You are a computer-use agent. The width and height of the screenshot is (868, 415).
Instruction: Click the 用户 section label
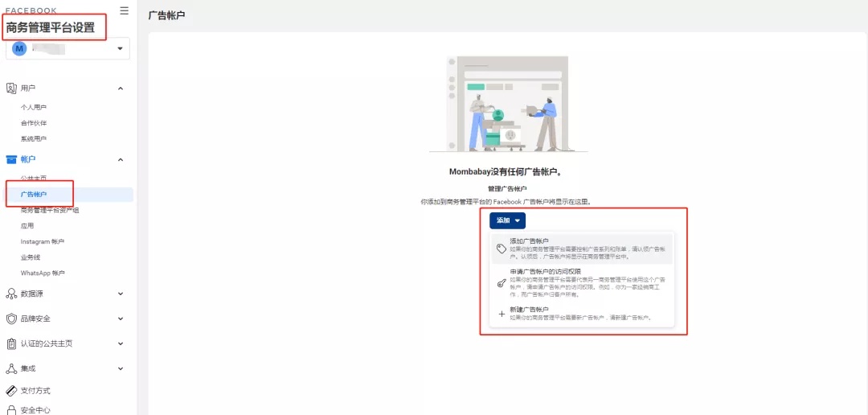pos(28,88)
